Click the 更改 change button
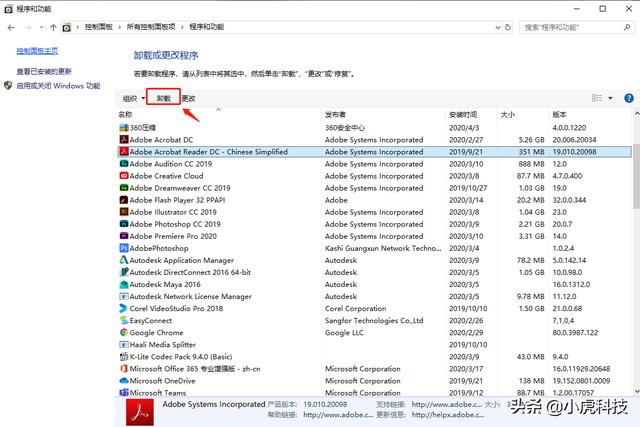640x427 pixels. point(188,98)
